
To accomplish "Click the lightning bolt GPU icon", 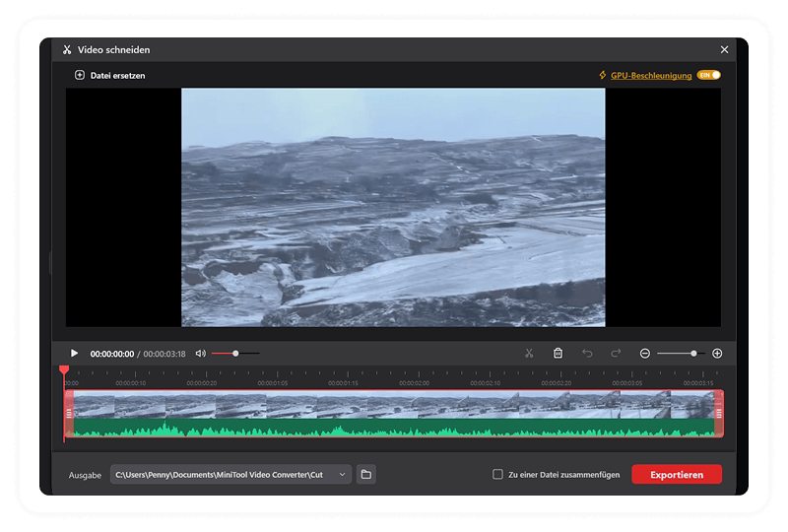I will coord(603,75).
